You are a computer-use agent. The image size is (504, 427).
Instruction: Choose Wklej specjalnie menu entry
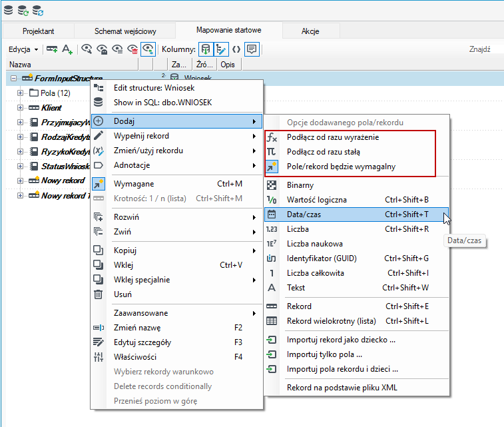177,280
